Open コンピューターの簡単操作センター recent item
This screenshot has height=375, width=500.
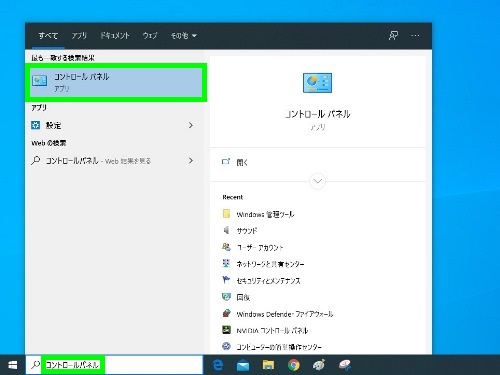[x=279, y=347]
